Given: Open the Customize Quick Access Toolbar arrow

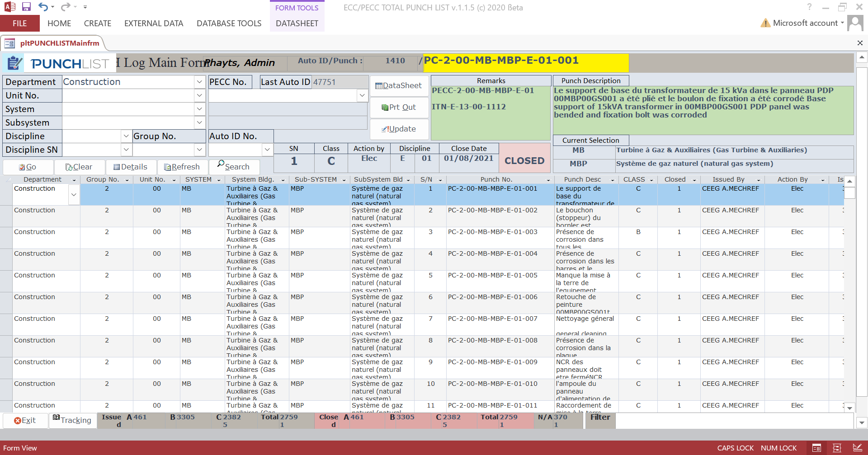Looking at the screenshot, I should tap(85, 7).
